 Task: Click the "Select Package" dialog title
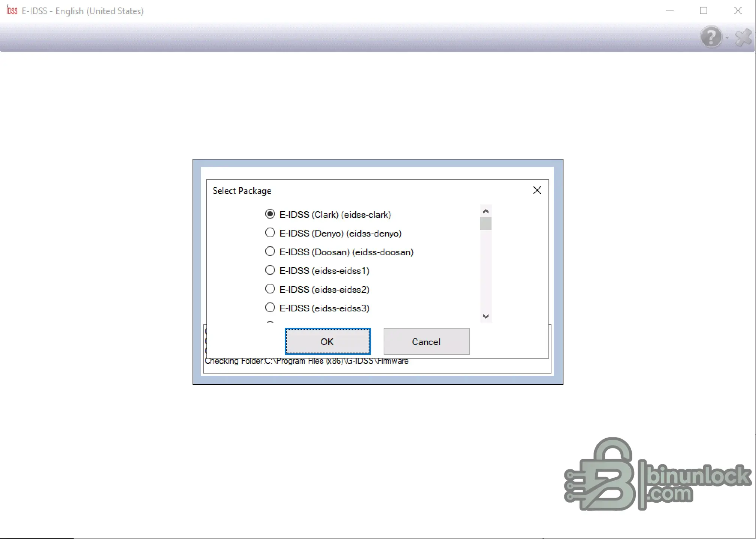[242, 191]
